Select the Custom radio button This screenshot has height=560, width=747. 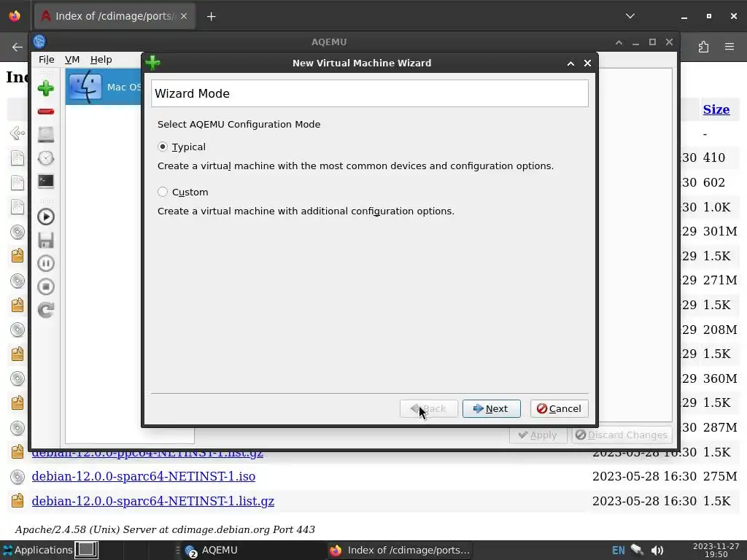163,192
